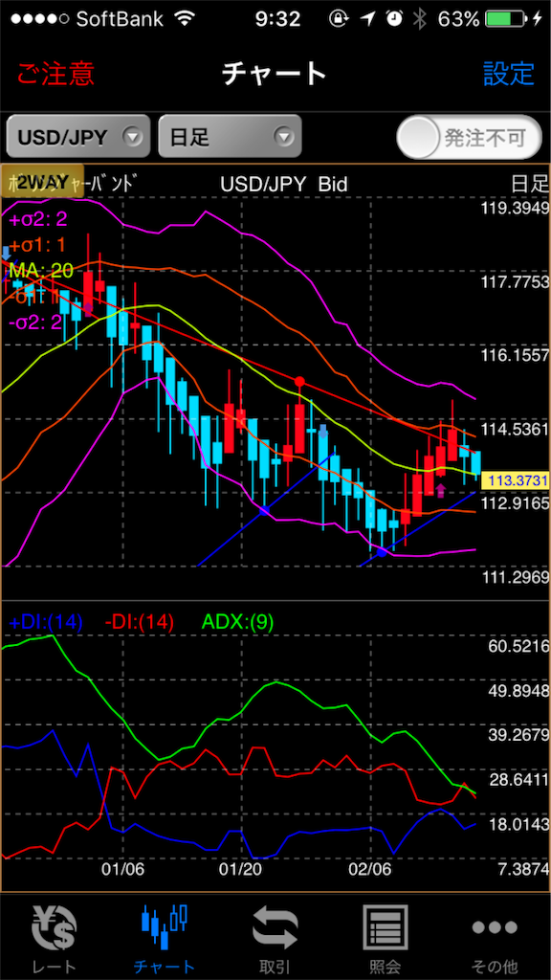Image resolution: width=551 pixels, height=980 pixels.
Task: Tap the 119.3949 price axis value
Action: pyautogui.click(x=515, y=208)
